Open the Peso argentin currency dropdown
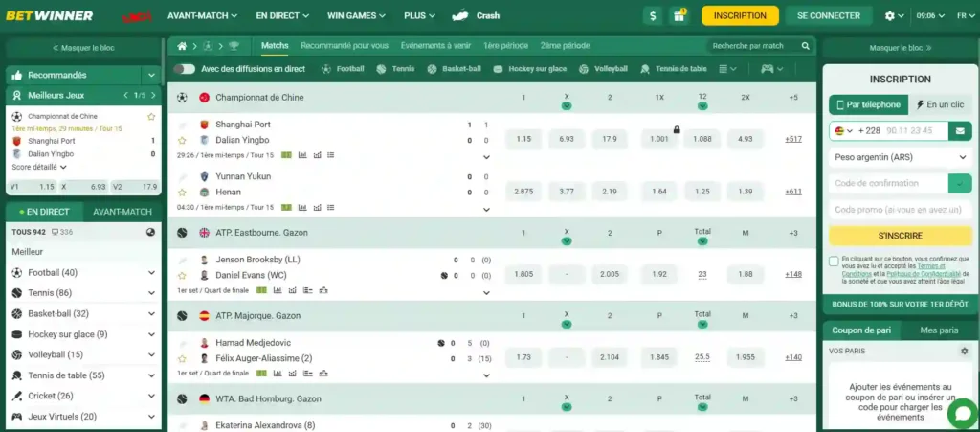The width and height of the screenshot is (980, 432). (900, 157)
